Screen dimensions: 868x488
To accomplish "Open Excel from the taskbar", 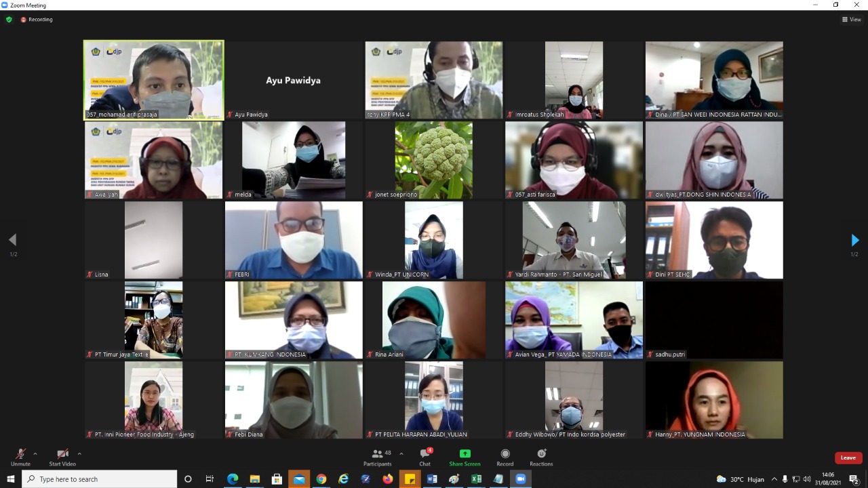I will pyautogui.click(x=476, y=479).
